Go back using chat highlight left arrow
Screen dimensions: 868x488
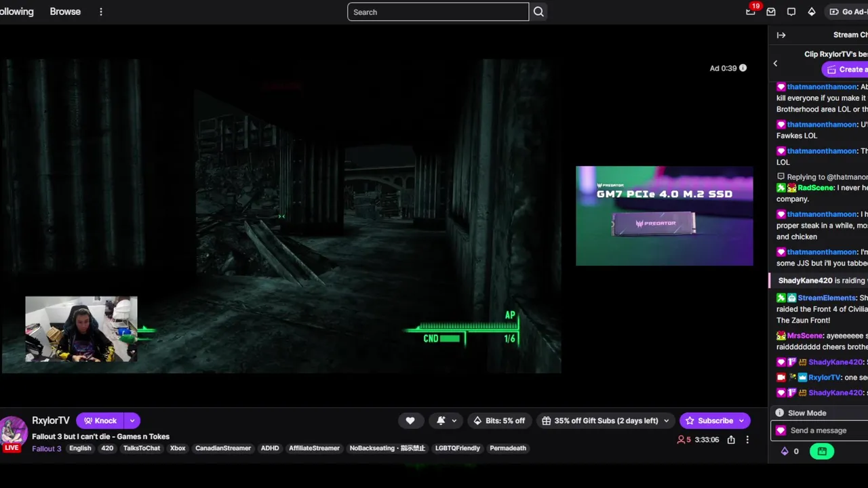[776, 63]
